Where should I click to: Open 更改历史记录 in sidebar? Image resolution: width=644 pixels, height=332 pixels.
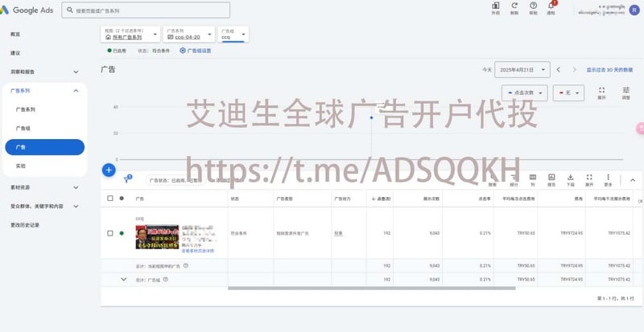pyautogui.click(x=25, y=225)
